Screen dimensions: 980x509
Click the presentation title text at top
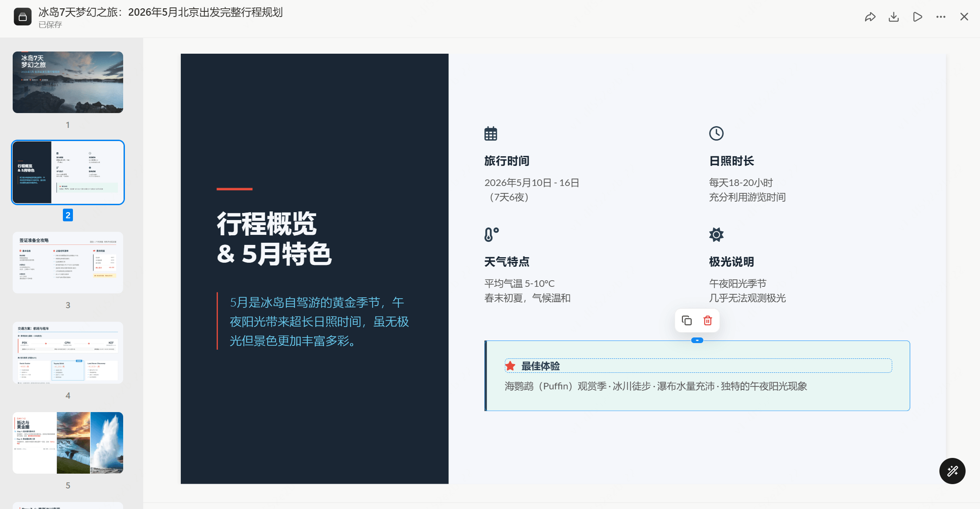click(161, 12)
